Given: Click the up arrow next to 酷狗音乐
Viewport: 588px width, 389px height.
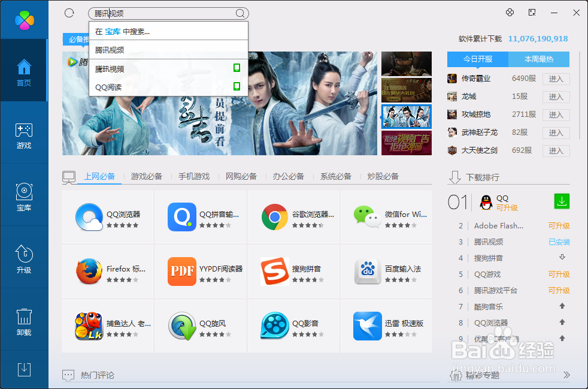Looking at the screenshot, I should 562,306.
